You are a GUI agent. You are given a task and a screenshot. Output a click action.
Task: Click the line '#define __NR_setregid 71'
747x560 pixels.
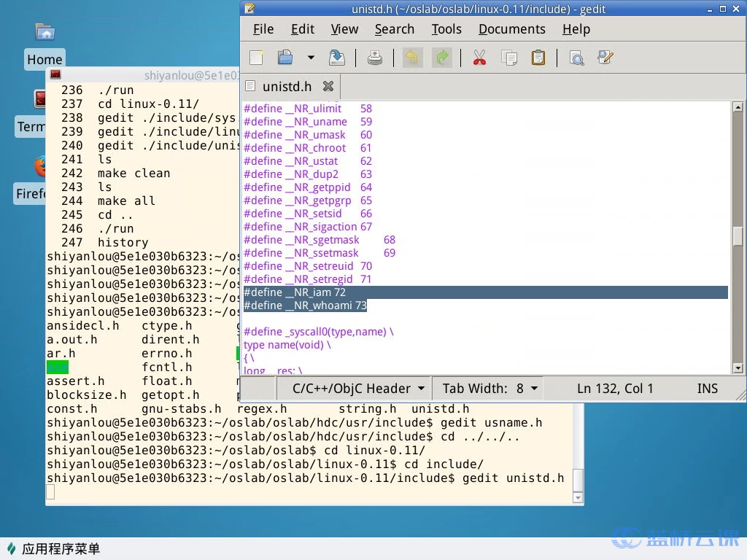pyautogui.click(x=307, y=279)
